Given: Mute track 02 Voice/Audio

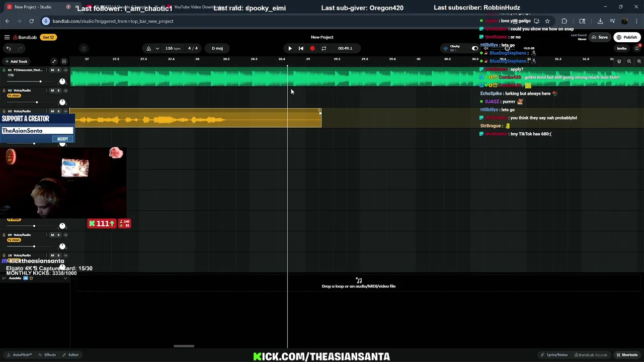Looking at the screenshot, I should 52,90.
